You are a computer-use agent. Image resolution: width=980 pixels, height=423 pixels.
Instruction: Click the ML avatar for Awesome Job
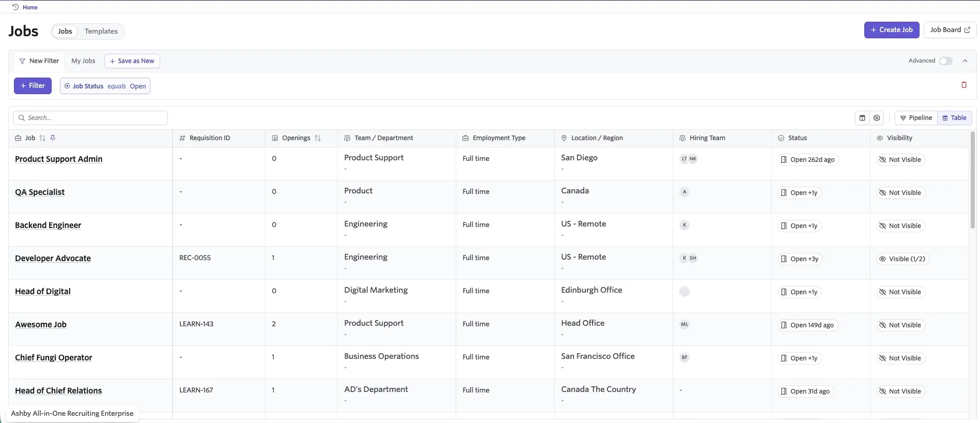coord(685,324)
